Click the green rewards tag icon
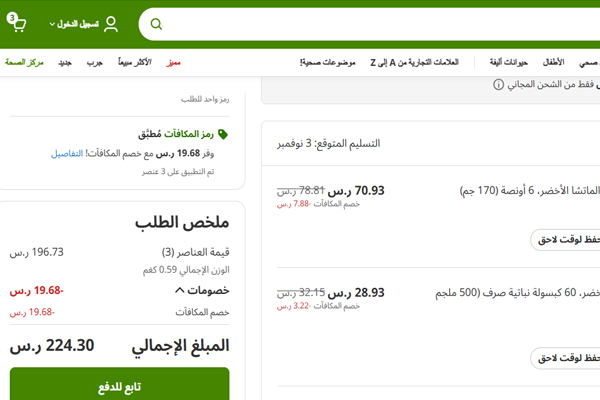The height and width of the screenshot is (400, 600). coord(223,134)
